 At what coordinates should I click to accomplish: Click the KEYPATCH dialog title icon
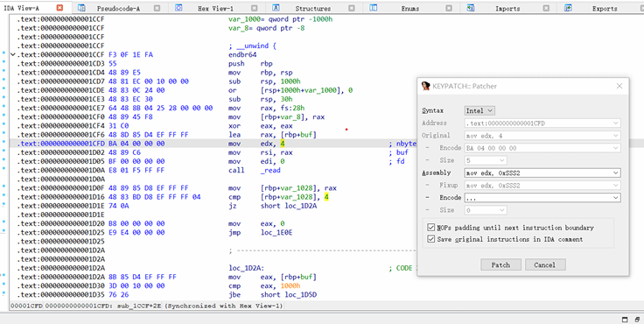click(x=426, y=86)
